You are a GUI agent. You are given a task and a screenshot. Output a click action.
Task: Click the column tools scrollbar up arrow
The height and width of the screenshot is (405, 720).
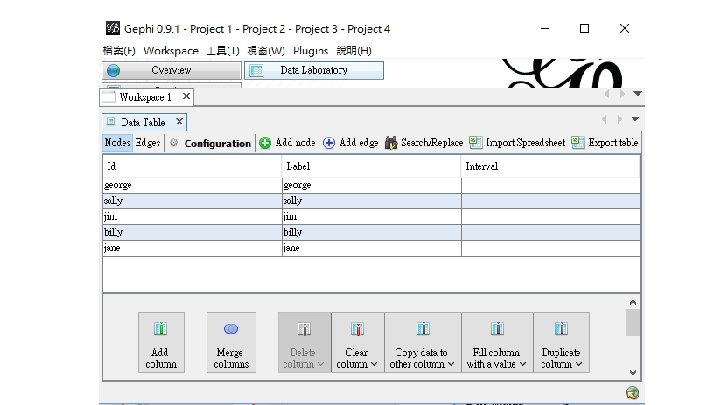tap(633, 303)
